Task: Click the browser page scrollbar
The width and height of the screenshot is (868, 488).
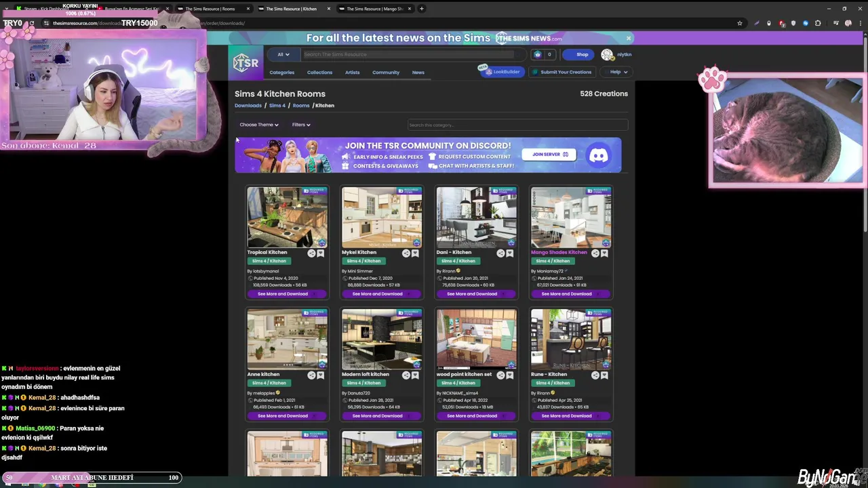Action: click(865, 136)
